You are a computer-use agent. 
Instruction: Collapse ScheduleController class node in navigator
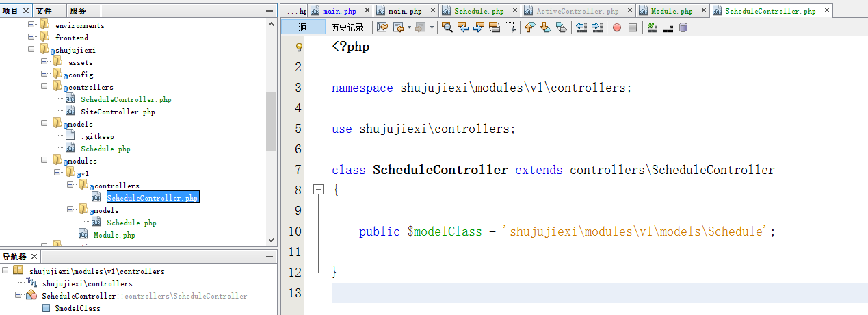[x=18, y=296]
